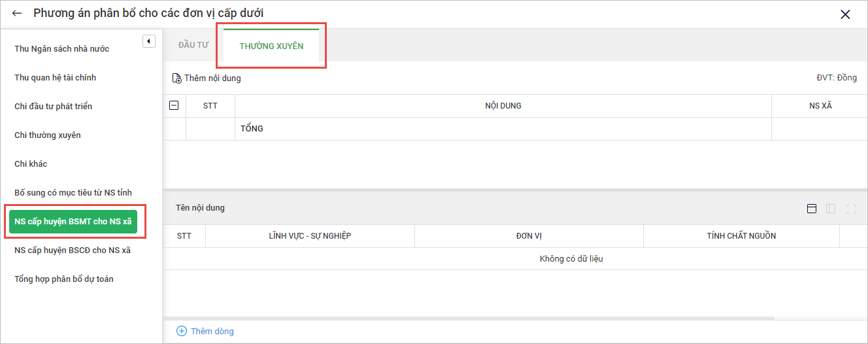Viewport: 868px width, 344px height.
Task: Open Tổng hợp phân bổ dự toán
Action: point(64,279)
